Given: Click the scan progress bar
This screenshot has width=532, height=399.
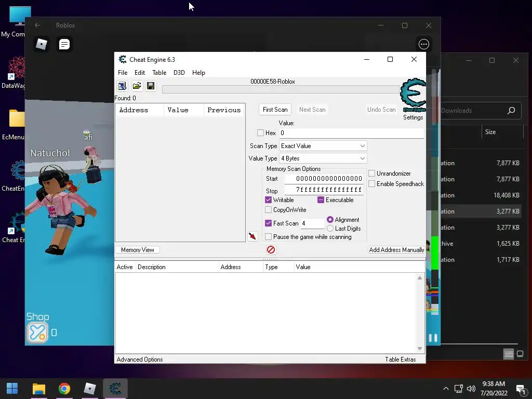Looking at the screenshot, I should coord(281,89).
